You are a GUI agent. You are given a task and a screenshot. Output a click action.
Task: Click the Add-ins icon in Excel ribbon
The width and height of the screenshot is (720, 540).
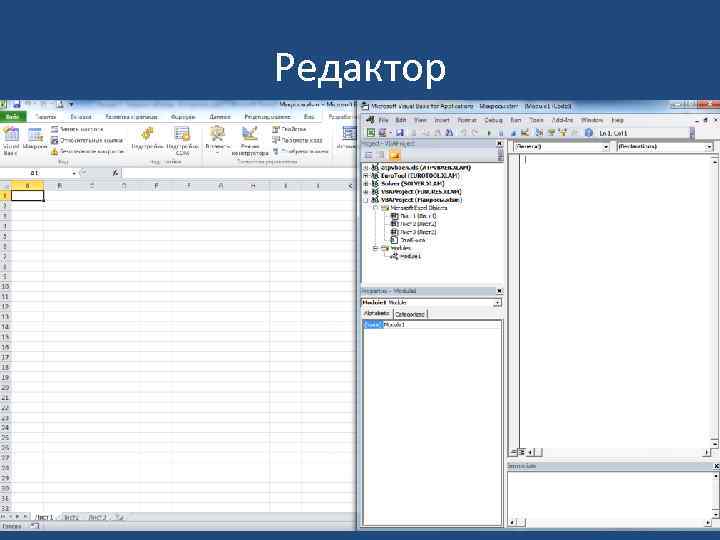(x=147, y=134)
